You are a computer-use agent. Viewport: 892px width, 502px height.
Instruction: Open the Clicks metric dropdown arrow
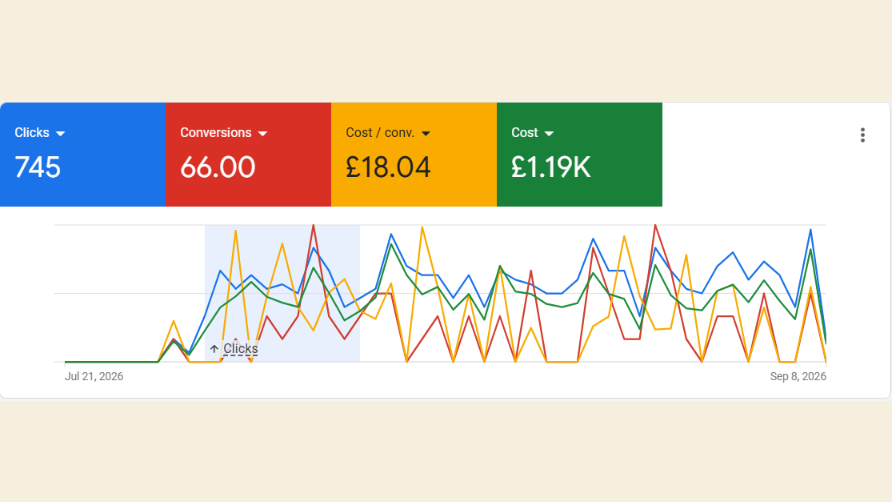[60, 134]
